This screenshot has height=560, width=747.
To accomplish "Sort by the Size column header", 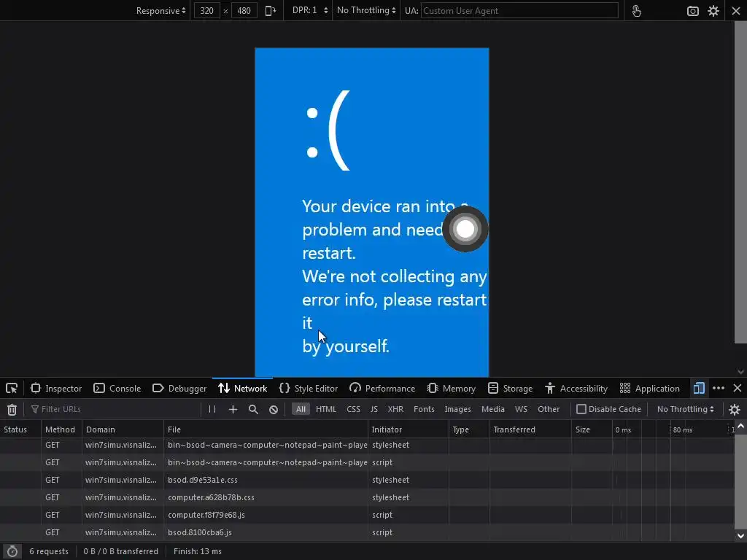I will (x=592, y=429).
